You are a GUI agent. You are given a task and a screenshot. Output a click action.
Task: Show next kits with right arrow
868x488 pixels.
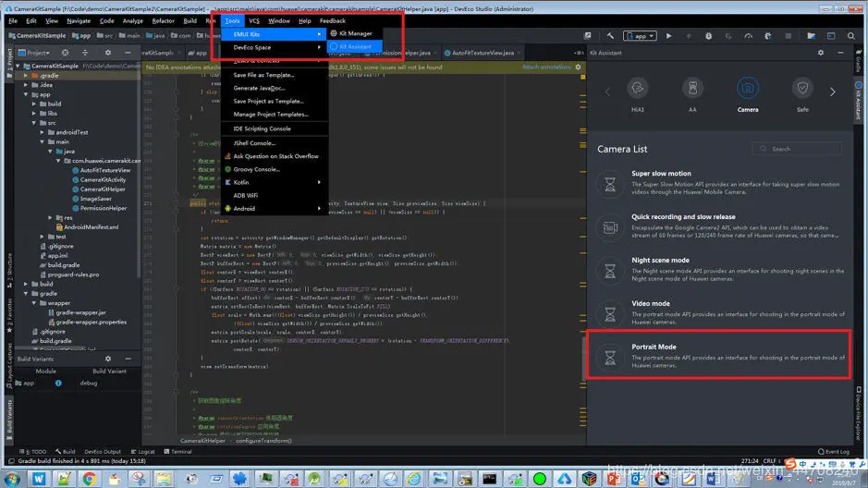coord(832,91)
